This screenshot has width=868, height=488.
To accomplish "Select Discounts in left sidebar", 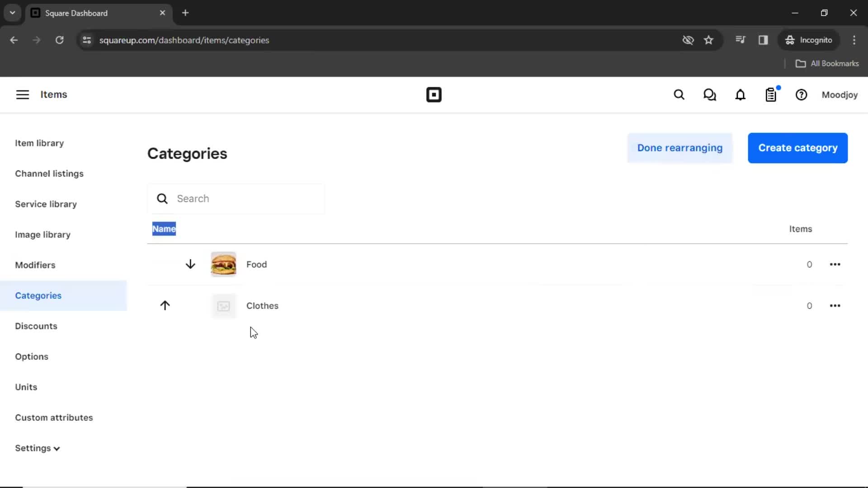I will tap(36, 326).
